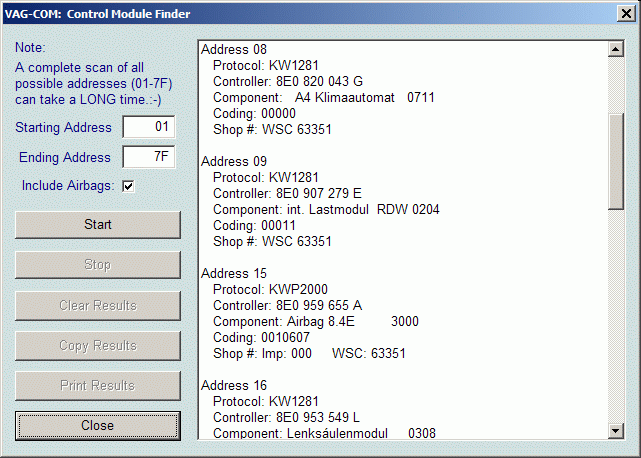
Task: Click the Address 08 heading in results
Action: 234,50
